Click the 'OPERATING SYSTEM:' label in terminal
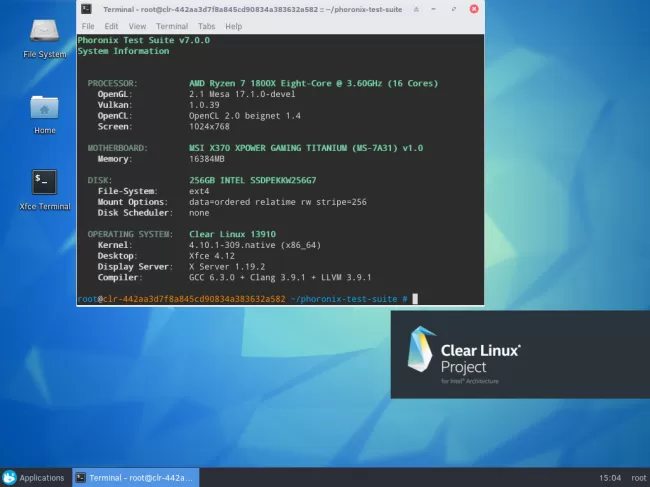The image size is (650, 487). point(130,234)
